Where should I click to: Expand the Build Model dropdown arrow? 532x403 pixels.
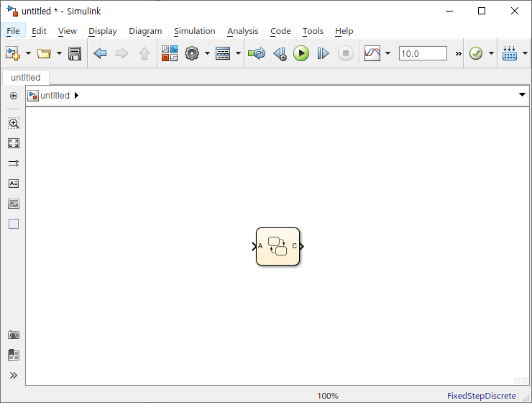525,53
